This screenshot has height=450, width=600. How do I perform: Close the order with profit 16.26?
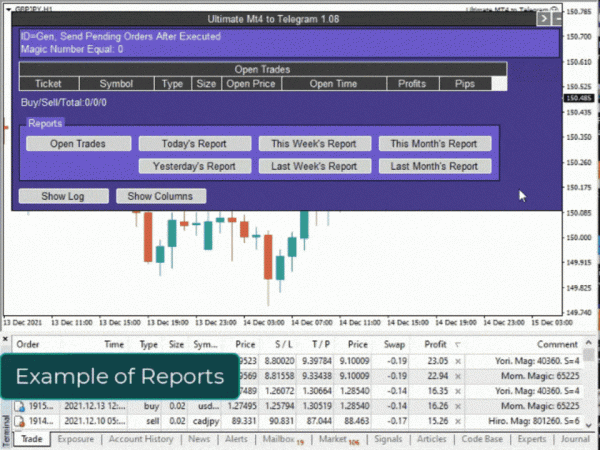(458, 406)
